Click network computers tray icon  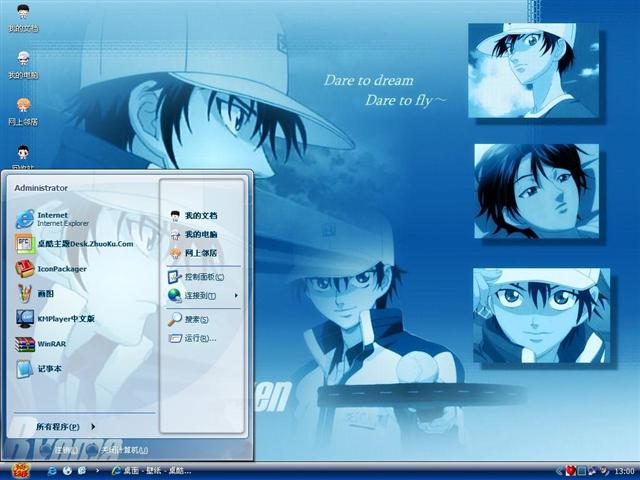tap(591, 471)
